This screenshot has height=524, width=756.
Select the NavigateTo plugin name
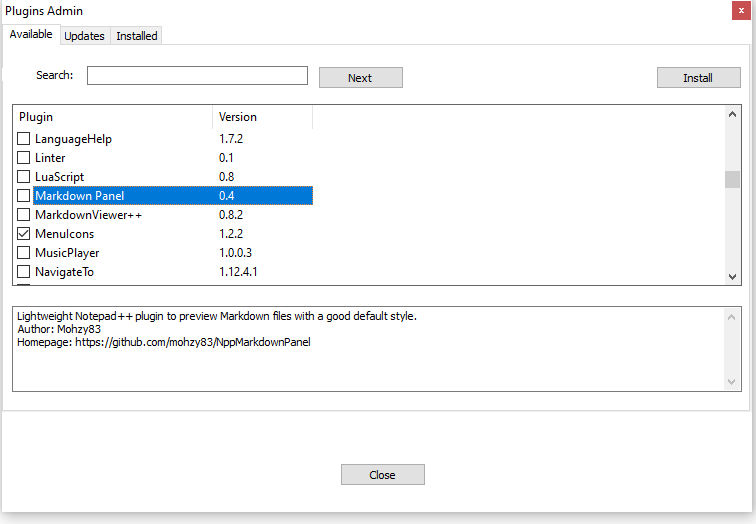(64, 272)
